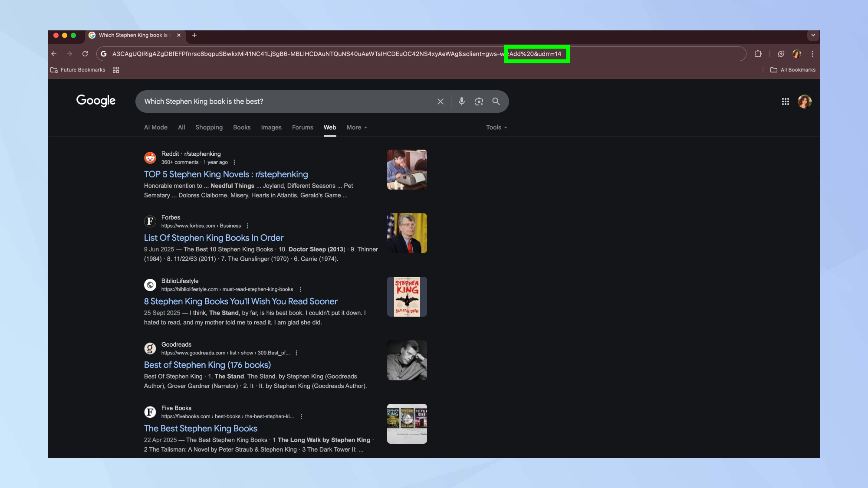Switch to the Images tab
868x488 pixels.
(271, 128)
